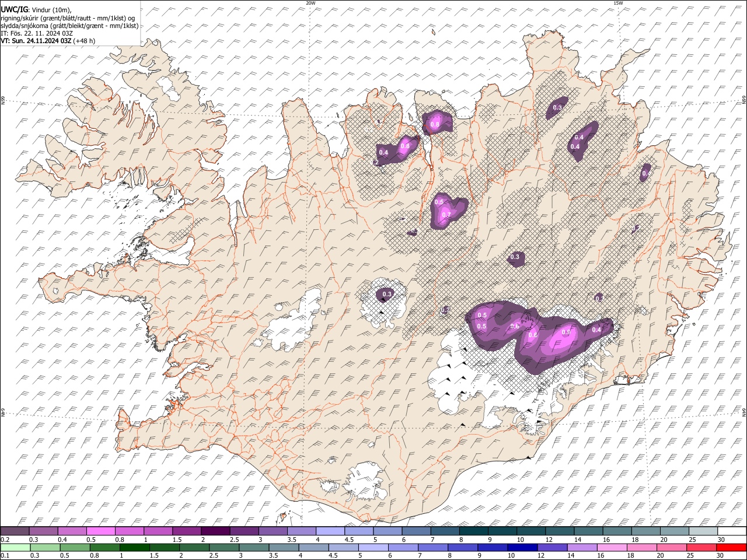Click the 0.7 snowfall value on the map
This screenshot has height=560, width=747.
[446, 215]
